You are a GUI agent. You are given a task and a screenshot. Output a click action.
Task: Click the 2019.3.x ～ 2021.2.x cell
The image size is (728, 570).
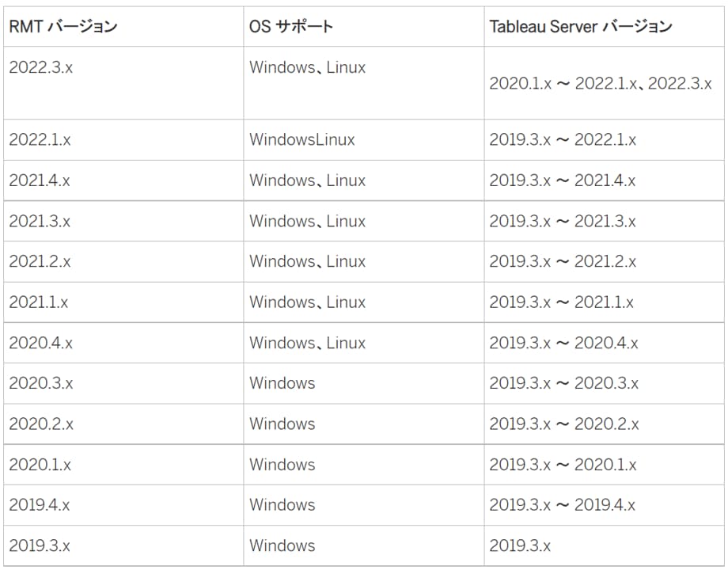604,261
